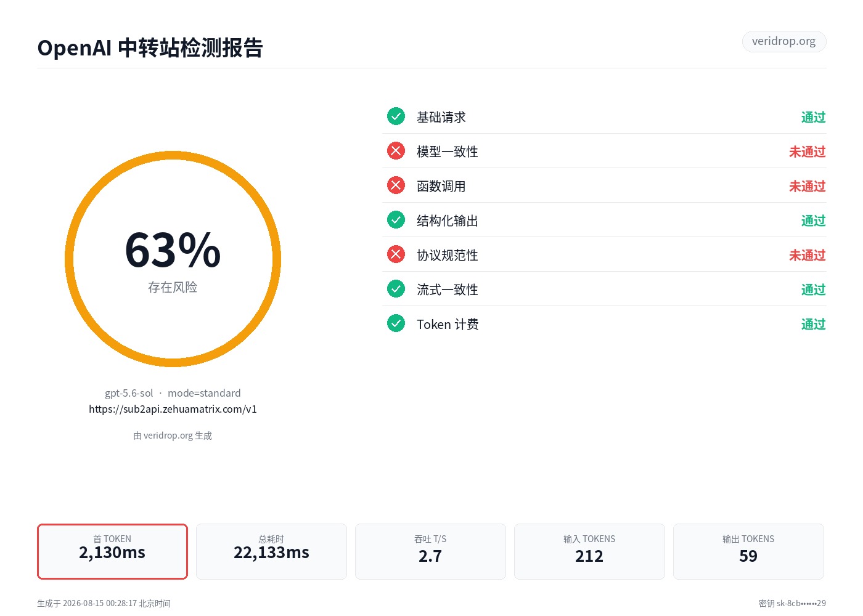Open the sub2api.zehuamatrix.com URL link
Image resolution: width=863 pixels, height=616 pixels.
click(x=173, y=409)
